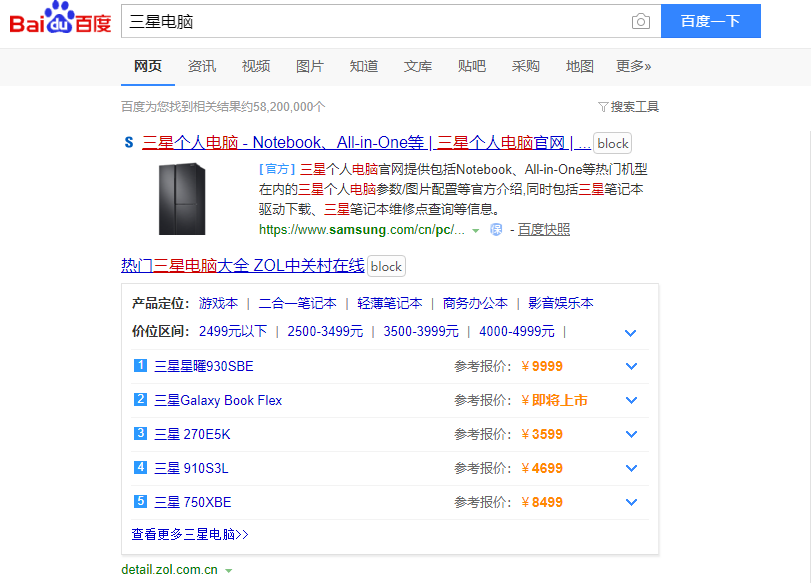Click rank badge 4 for 三星 910S3L
The width and height of the screenshot is (811, 583).
pyautogui.click(x=140, y=468)
